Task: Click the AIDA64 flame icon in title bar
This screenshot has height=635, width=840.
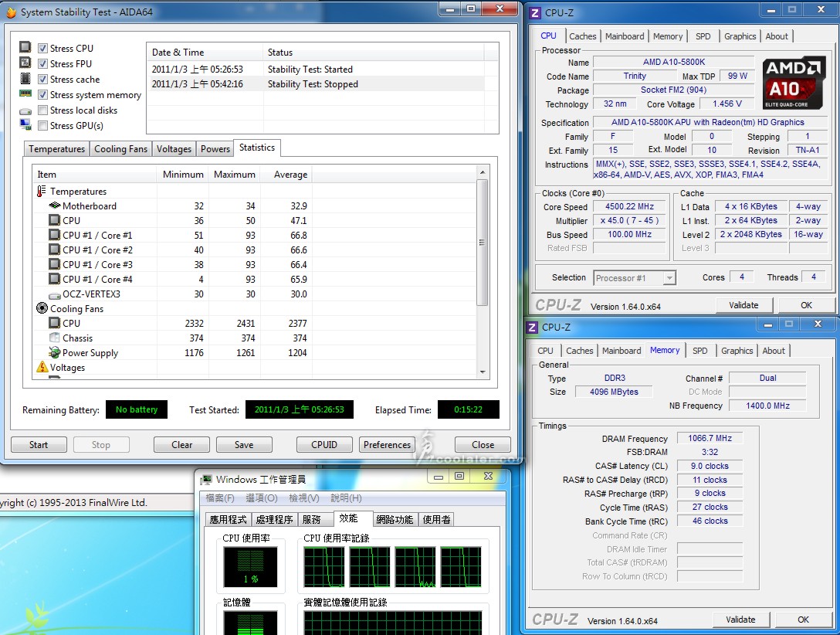Action: tap(11, 12)
